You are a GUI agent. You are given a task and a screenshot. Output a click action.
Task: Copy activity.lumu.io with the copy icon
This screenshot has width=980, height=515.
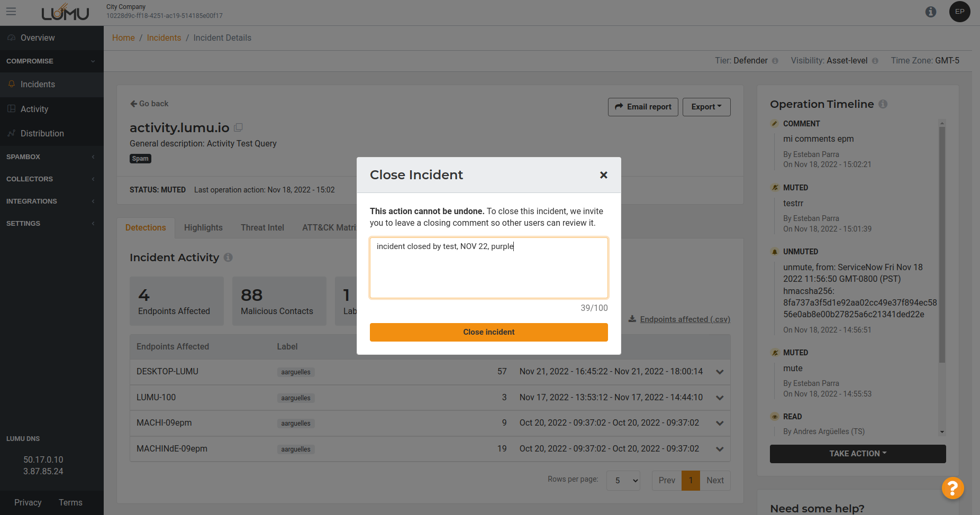pyautogui.click(x=239, y=127)
